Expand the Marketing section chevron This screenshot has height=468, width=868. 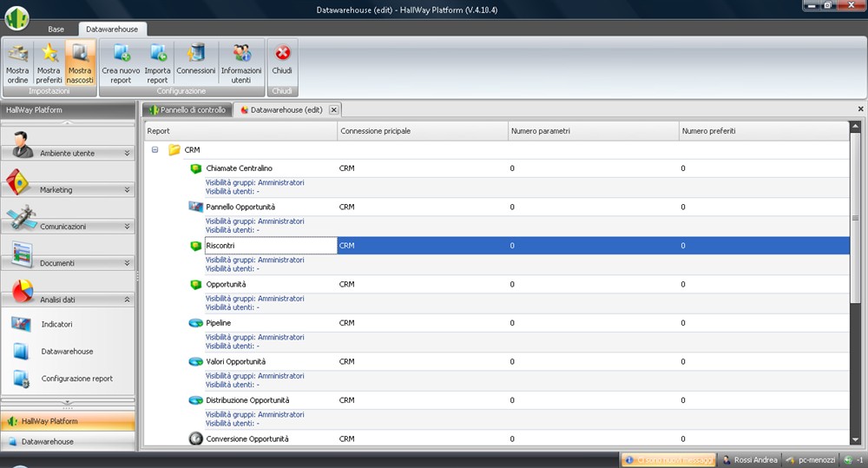tap(127, 189)
